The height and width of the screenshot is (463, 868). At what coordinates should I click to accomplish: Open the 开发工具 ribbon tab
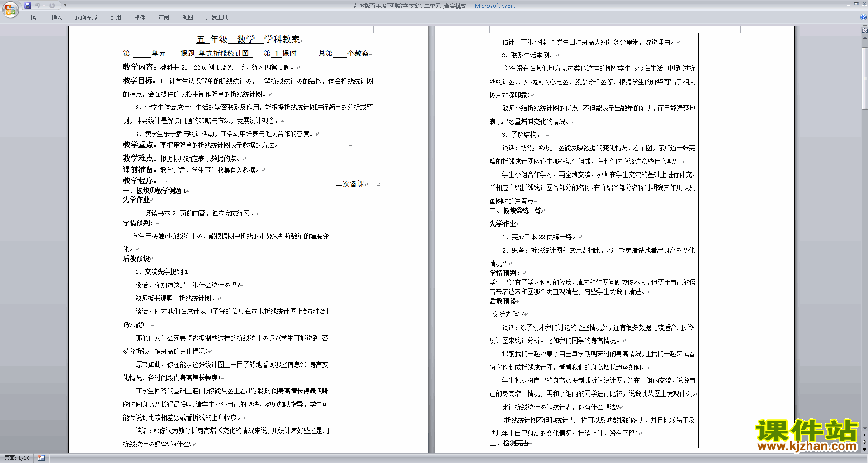(x=217, y=18)
